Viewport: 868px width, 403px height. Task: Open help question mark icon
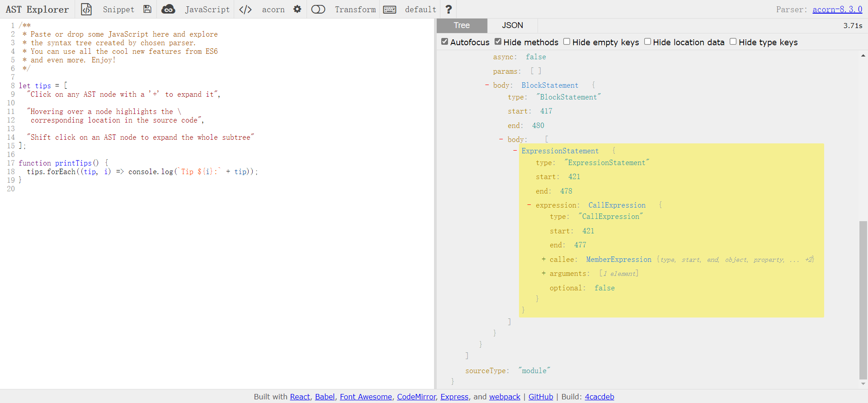[448, 9]
